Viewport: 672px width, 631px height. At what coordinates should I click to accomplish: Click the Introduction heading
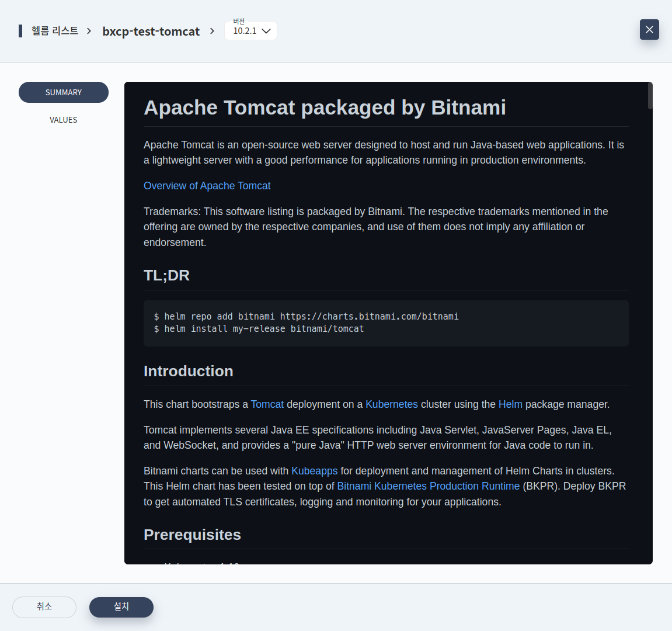pyautogui.click(x=189, y=372)
